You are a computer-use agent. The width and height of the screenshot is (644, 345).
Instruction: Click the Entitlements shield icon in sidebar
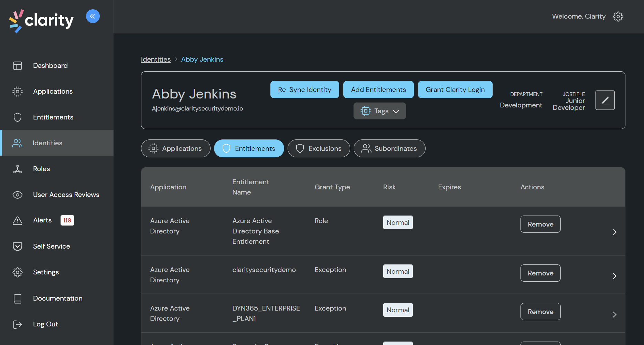click(x=17, y=117)
